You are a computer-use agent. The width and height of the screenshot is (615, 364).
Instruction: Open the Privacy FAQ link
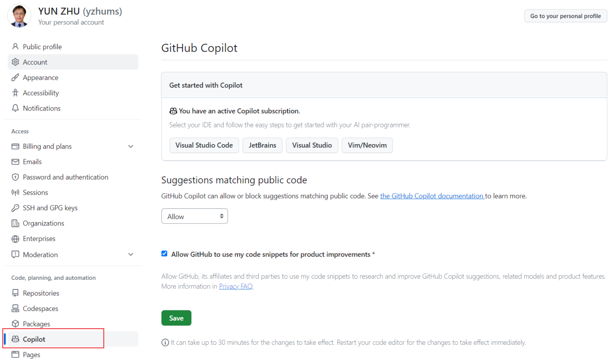coord(236,286)
